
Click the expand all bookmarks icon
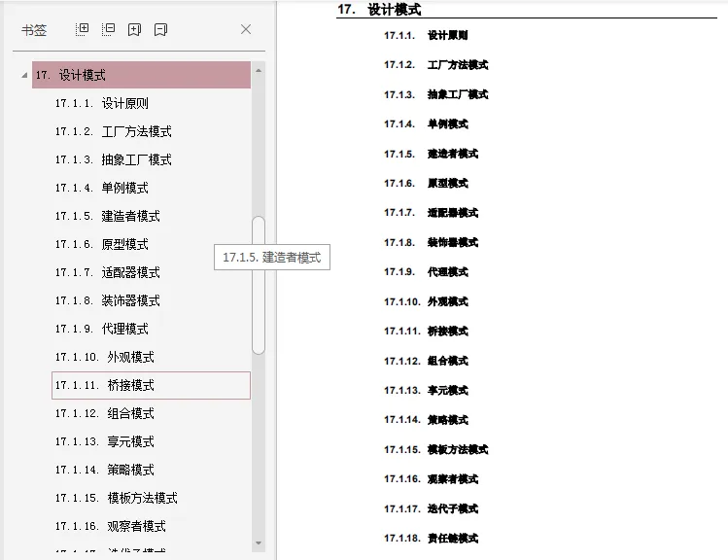pyautogui.click(x=83, y=30)
